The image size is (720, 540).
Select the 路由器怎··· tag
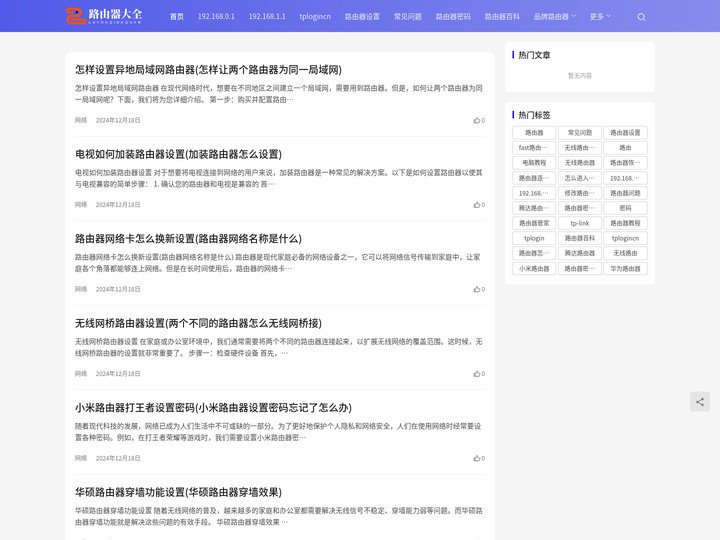(534, 253)
